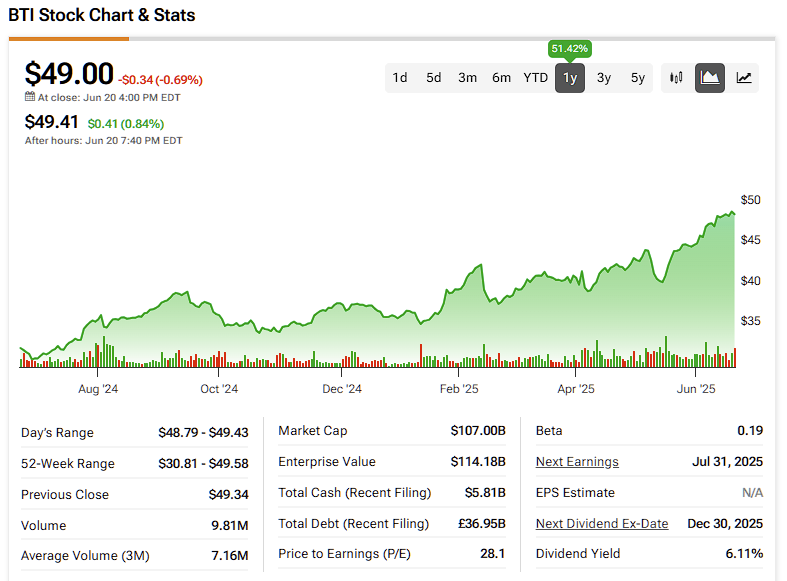Click the Day's Range label

point(57,432)
